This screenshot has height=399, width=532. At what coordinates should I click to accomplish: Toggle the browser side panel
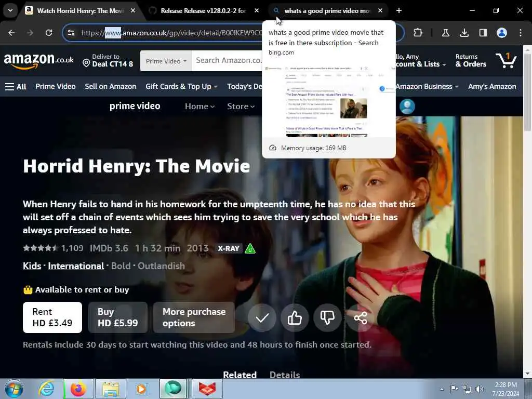[x=483, y=33]
